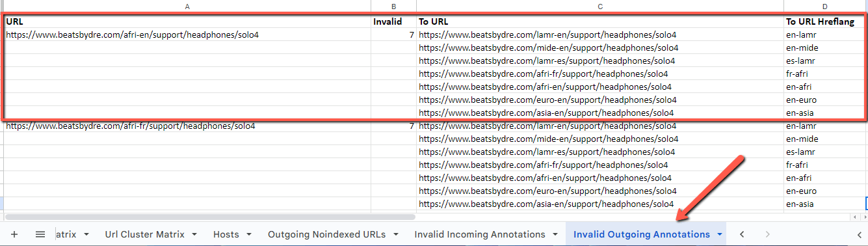
Task: Open Invalid Outgoing Annotations tab dropdown arrow
Action: [720, 234]
